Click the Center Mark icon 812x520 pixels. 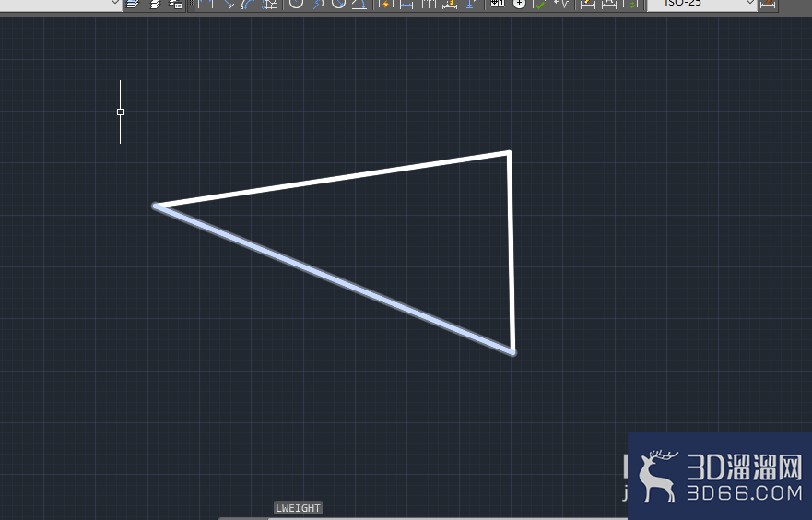pyautogui.click(x=520, y=4)
